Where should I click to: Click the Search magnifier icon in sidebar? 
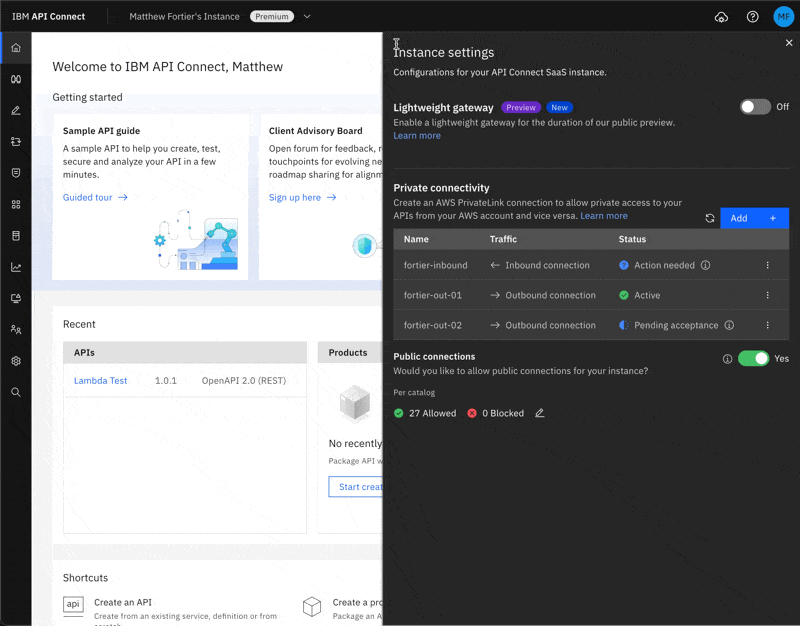pyautogui.click(x=15, y=392)
